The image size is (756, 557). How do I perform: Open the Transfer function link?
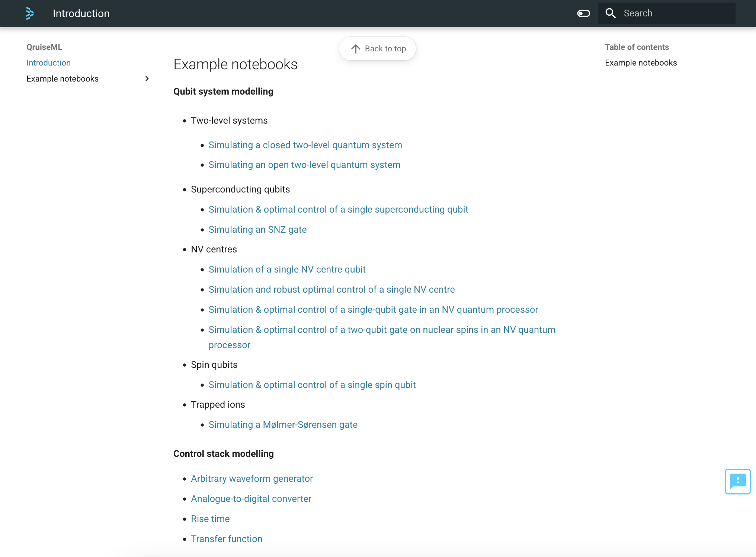(227, 539)
